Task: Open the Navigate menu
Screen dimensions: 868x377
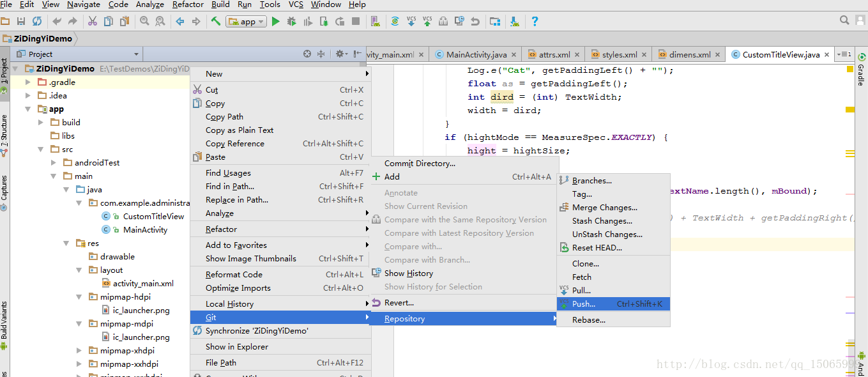Action: pos(83,4)
